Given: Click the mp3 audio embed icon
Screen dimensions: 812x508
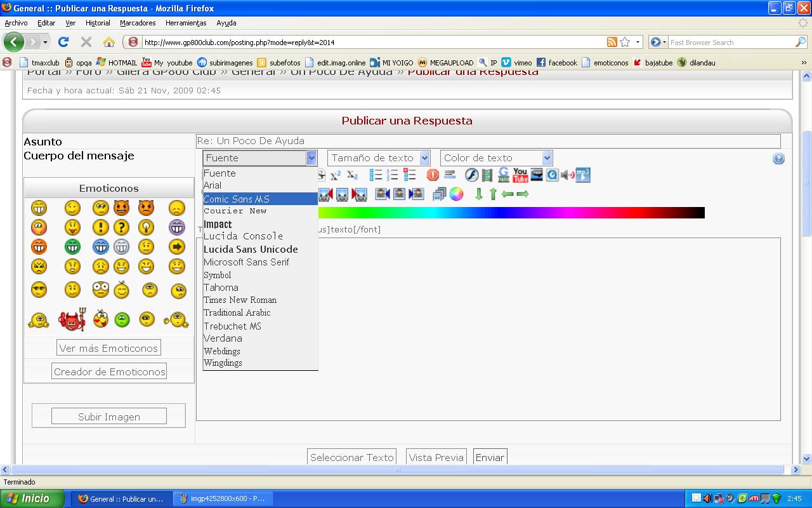Looking at the screenshot, I should point(583,175).
